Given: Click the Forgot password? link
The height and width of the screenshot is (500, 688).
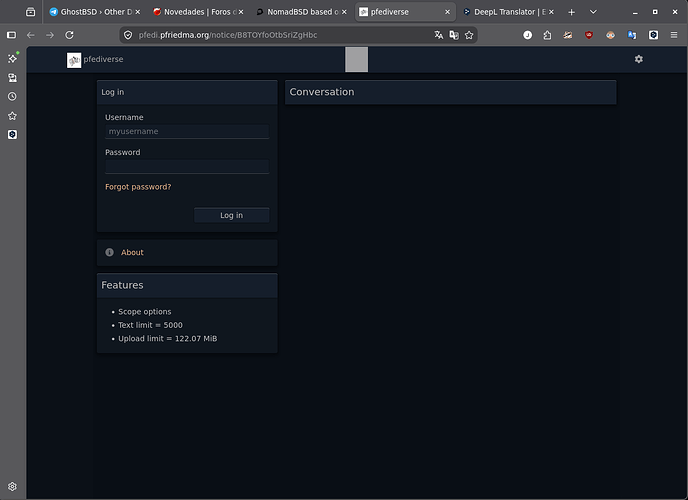Looking at the screenshot, I should click(x=138, y=187).
